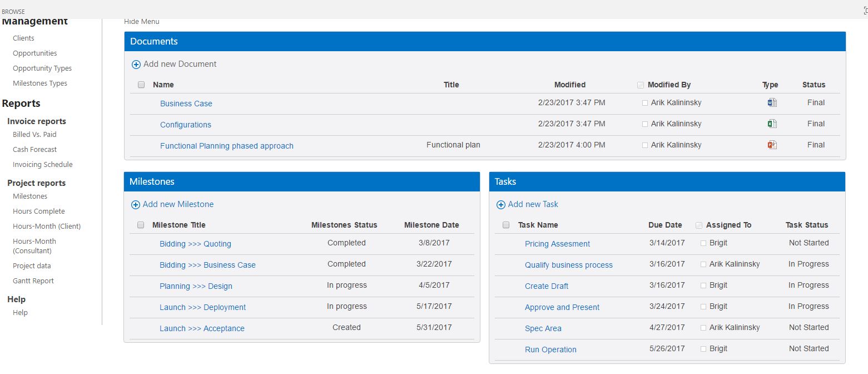Click the Invoice reports heading
Screen dimensions: 868x374
pyautogui.click(x=37, y=121)
